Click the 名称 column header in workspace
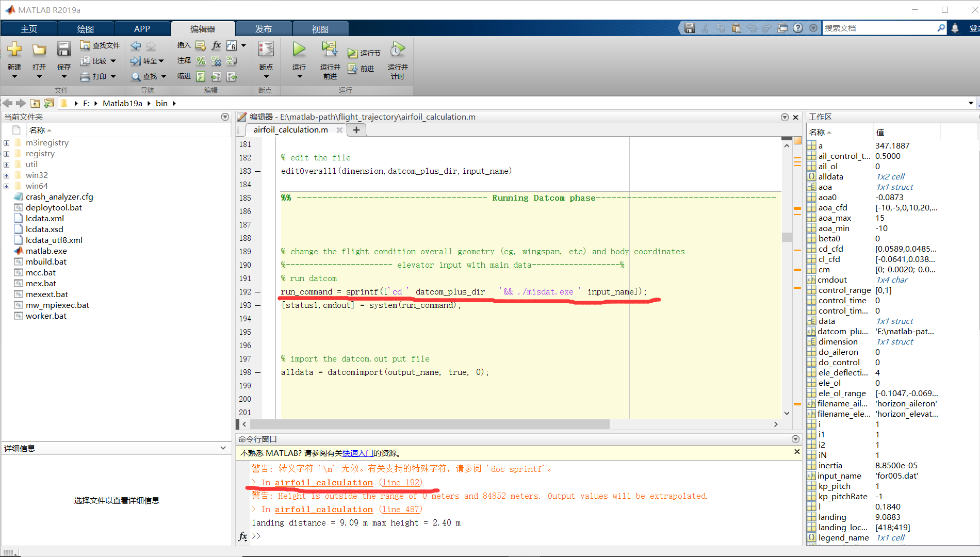 tap(839, 133)
